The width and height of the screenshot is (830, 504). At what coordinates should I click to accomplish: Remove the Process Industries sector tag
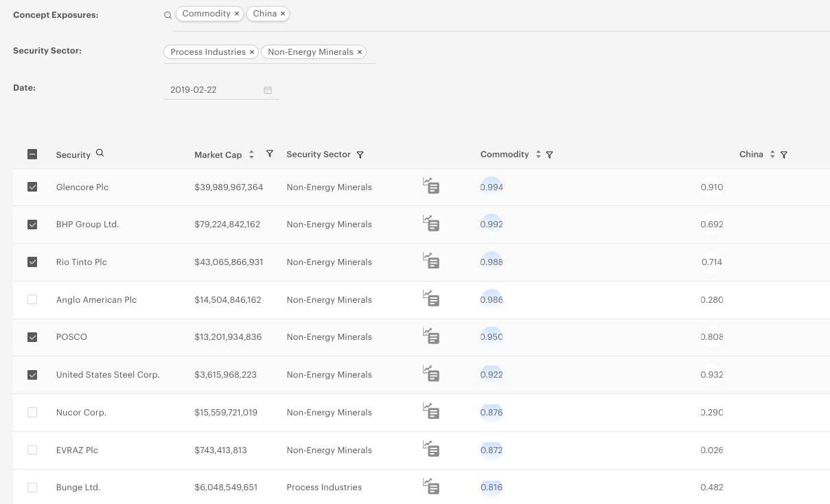(x=252, y=52)
